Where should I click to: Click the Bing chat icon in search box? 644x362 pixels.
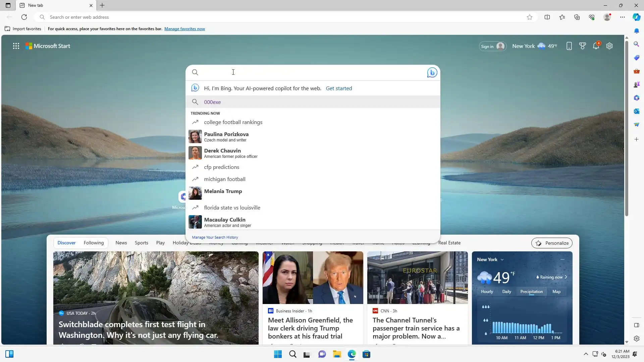point(432,72)
